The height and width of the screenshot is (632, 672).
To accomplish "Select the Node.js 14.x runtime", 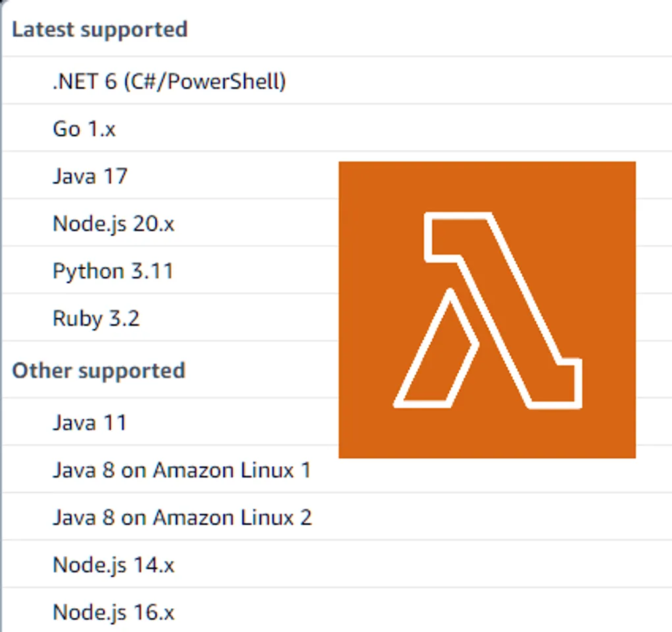I will coord(113,565).
